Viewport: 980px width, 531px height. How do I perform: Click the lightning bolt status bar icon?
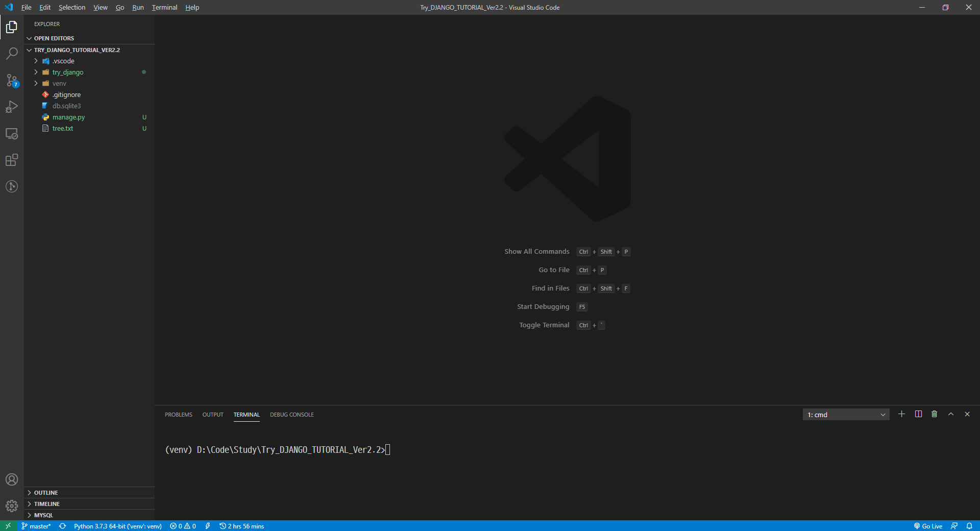(208, 526)
